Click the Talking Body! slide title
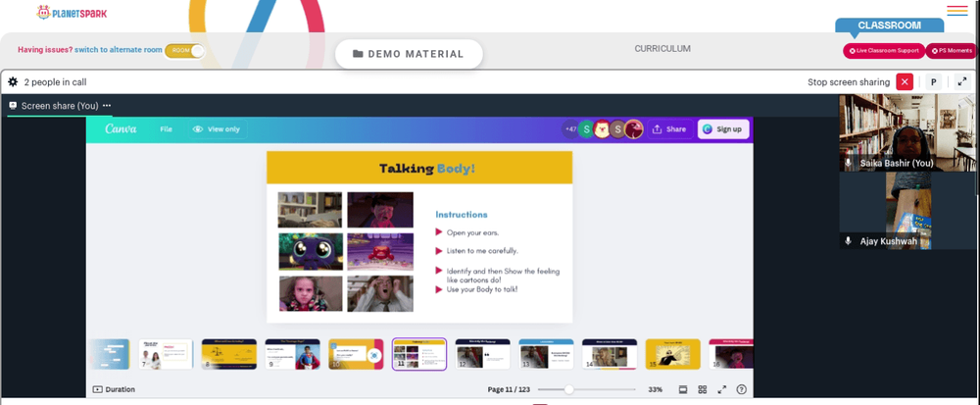The height and width of the screenshot is (405, 980). click(427, 168)
